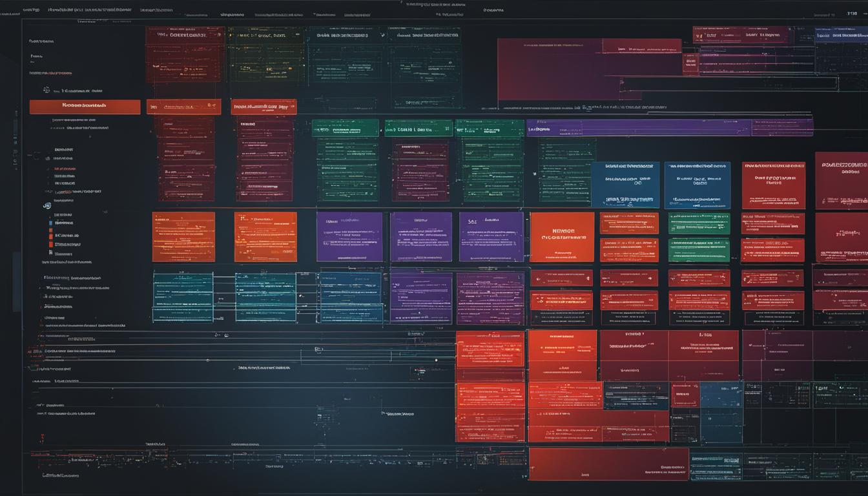Image resolution: width=868 pixels, height=496 pixels.
Task: Click the leftmost label in the top menu bar
Action: click(x=30, y=10)
